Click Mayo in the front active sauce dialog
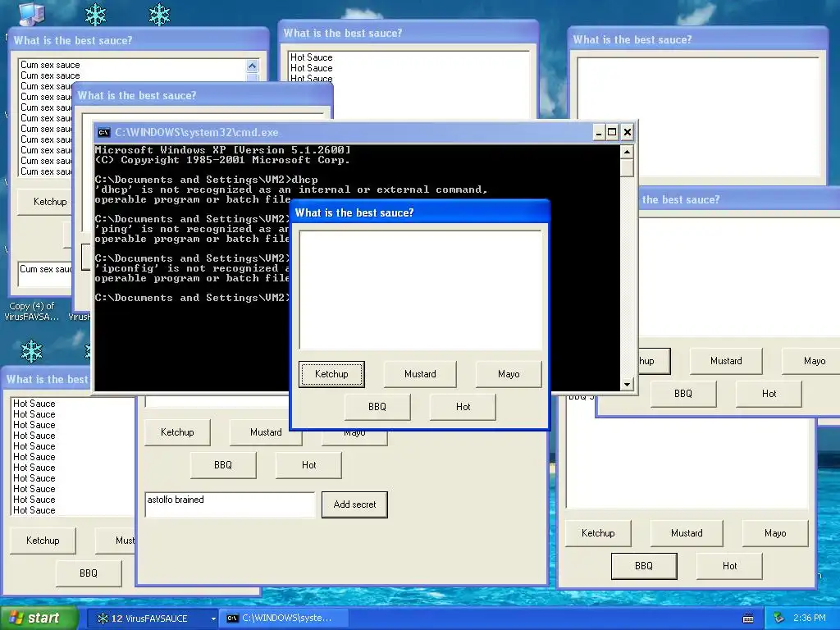Image resolution: width=840 pixels, height=630 pixels. pos(509,374)
